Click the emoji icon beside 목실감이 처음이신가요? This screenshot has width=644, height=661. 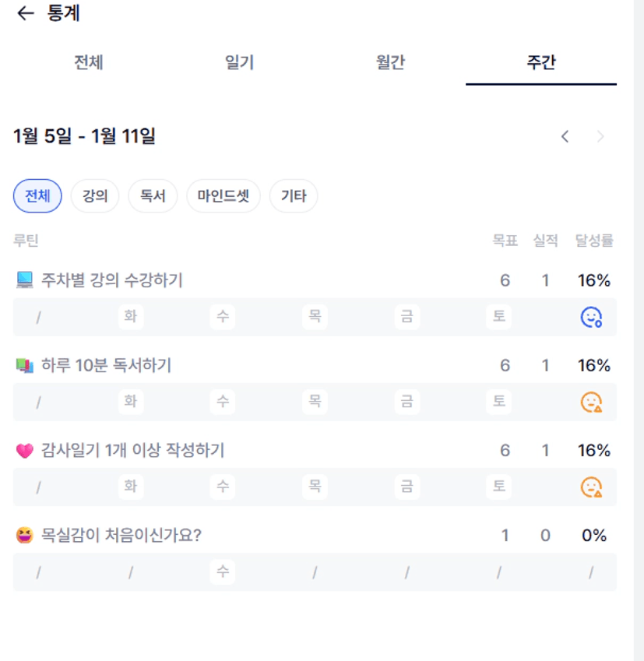coord(25,535)
